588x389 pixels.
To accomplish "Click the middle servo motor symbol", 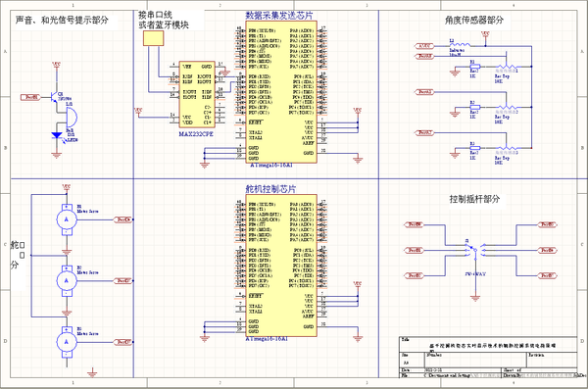I will [x=67, y=280].
